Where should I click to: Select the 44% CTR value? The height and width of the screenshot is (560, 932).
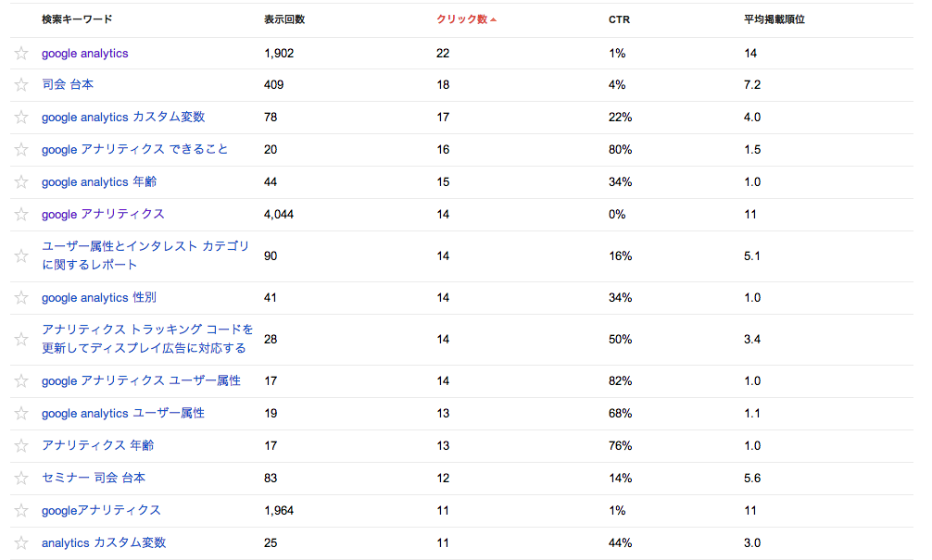click(x=620, y=542)
